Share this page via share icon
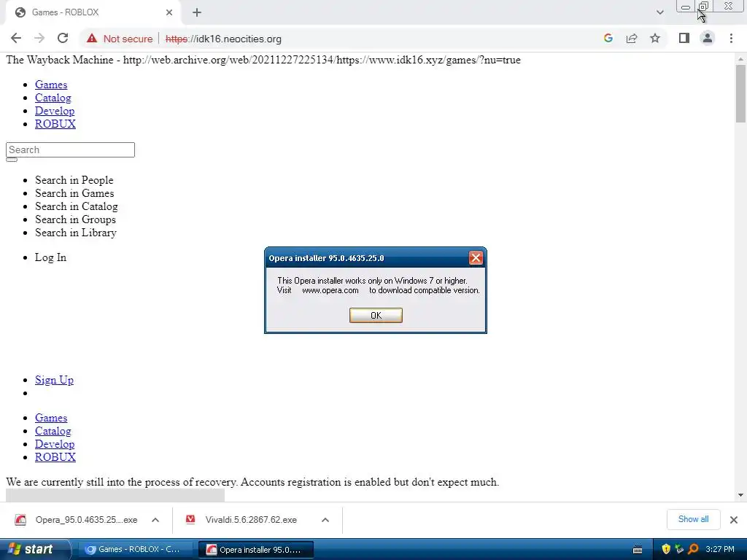Screen dimensions: 747x560 click(x=632, y=38)
